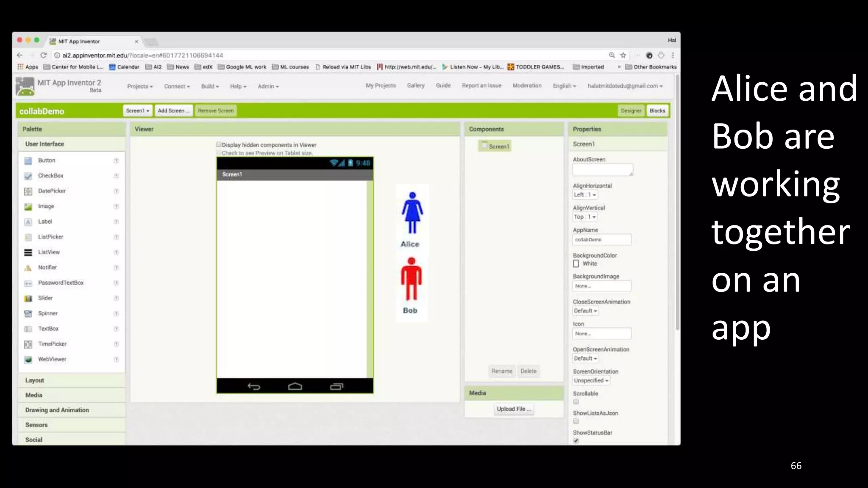Open the Gallery link
Image resolution: width=868 pixels, height=488 pixels.
click(416, 86)
